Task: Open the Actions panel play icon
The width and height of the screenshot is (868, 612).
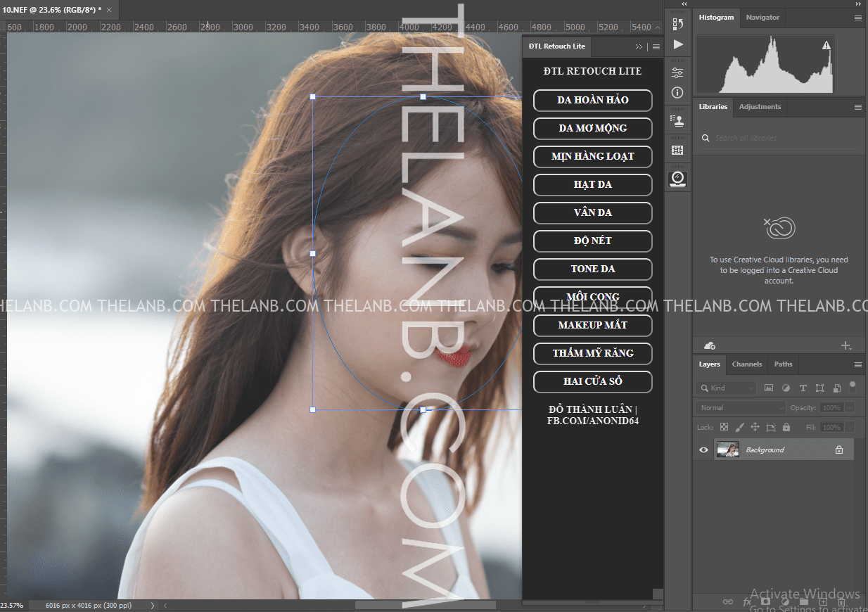Action: (677, 44)
